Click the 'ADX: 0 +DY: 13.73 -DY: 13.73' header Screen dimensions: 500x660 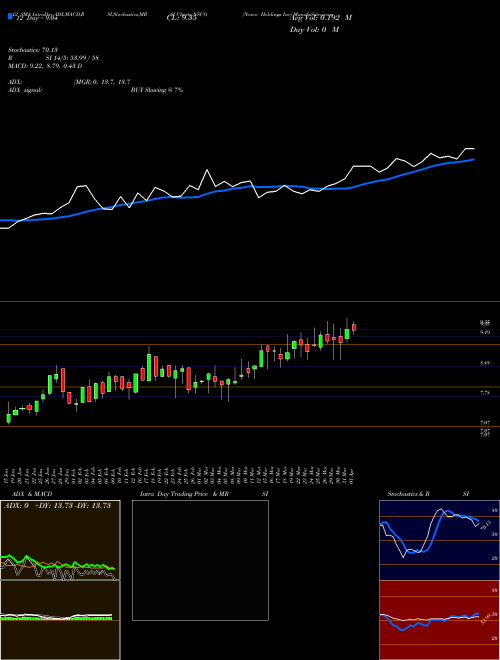point(58,506)
